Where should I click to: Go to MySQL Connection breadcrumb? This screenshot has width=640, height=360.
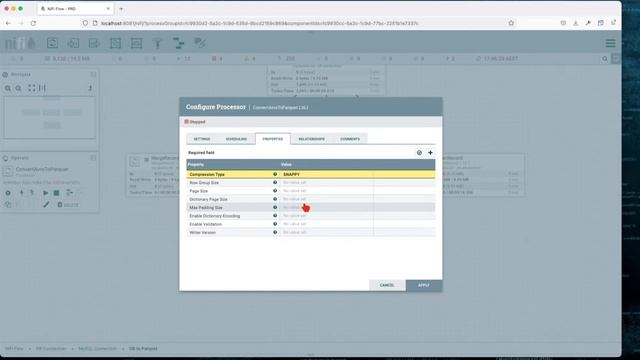[97, 349]
